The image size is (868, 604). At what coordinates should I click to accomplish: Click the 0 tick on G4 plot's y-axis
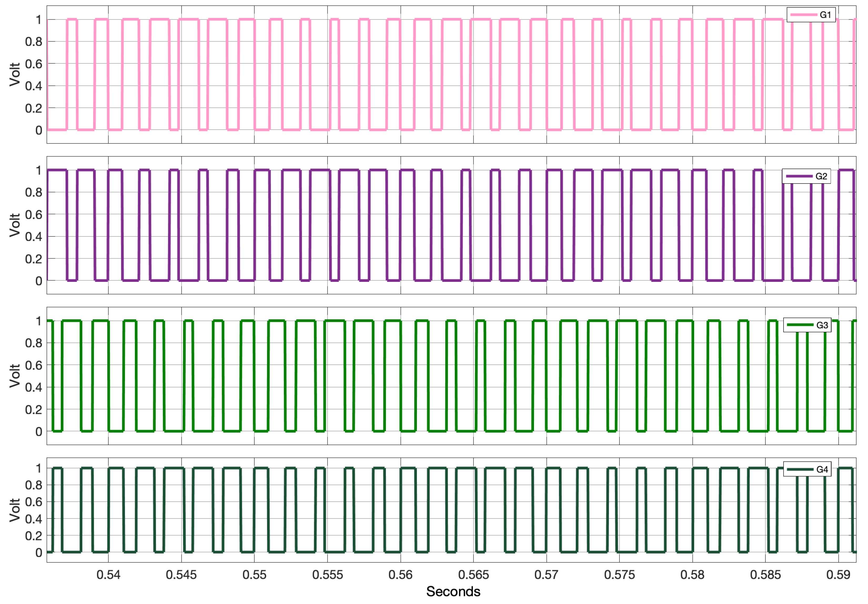[x=39, y=553]
